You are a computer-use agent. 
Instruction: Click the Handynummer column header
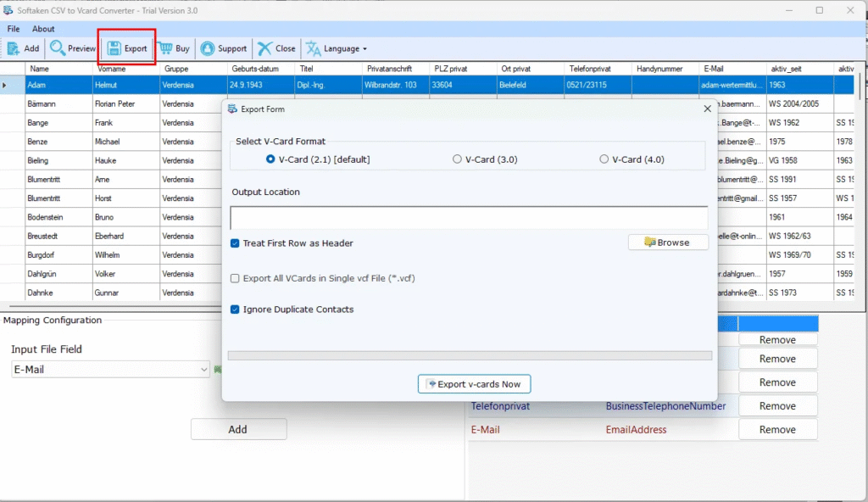[x=665, y=69]
